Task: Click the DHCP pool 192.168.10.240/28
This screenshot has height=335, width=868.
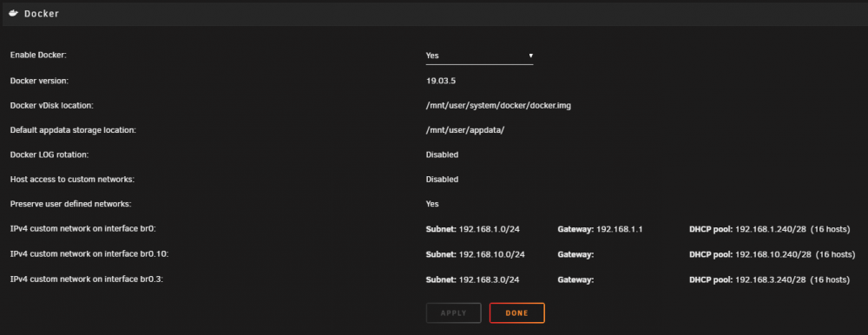Action: 773,254
